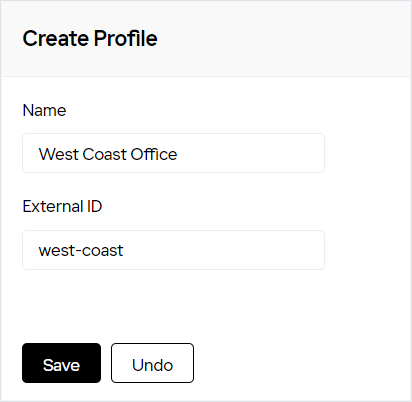Viewport: 412px width, 402px height.
Task: Click the word Coast in Name field
Action: point(104,154)
